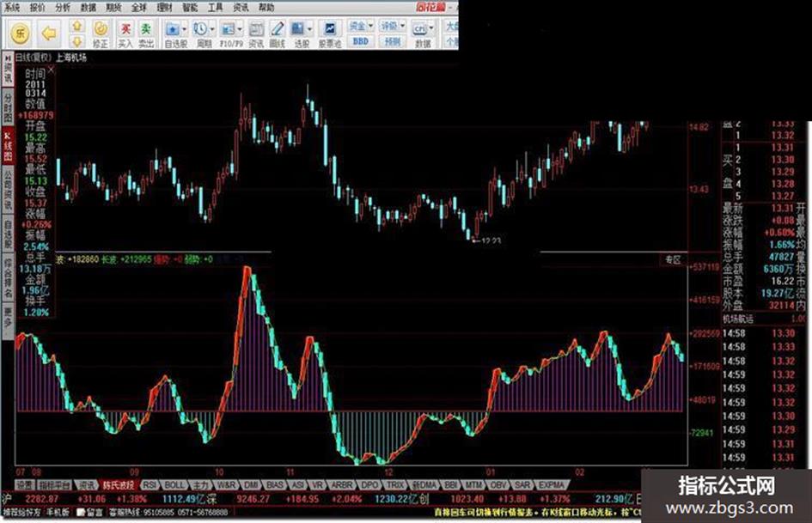The width and height of the screenshot is (812, 523).
Task: Switch indicator to RSI
Action: pos(150,485)
